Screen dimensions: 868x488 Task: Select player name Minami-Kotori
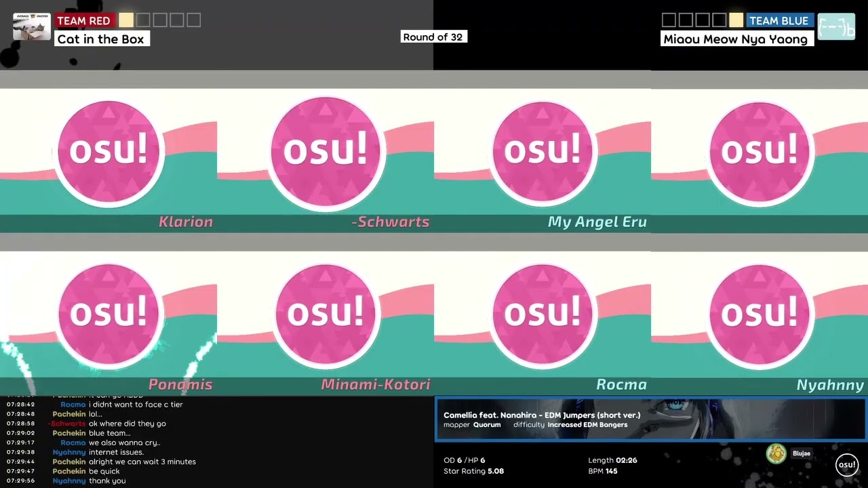pos(376,384)
